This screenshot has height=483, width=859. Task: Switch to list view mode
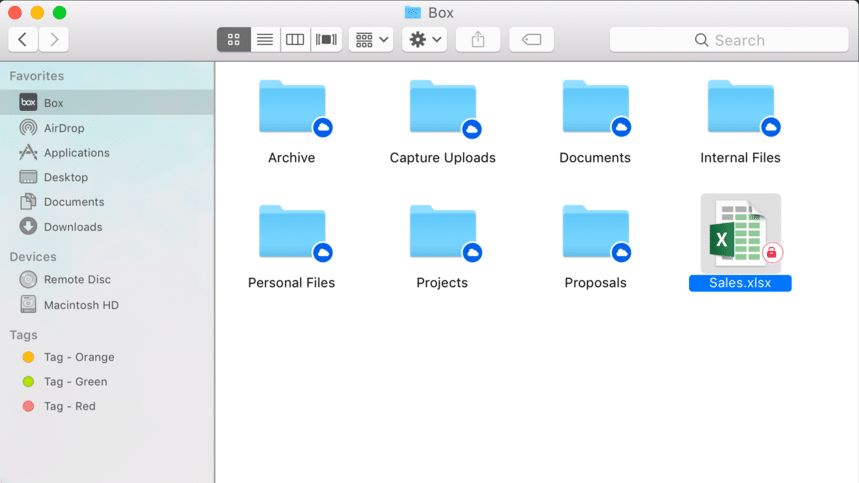point(265,39)
